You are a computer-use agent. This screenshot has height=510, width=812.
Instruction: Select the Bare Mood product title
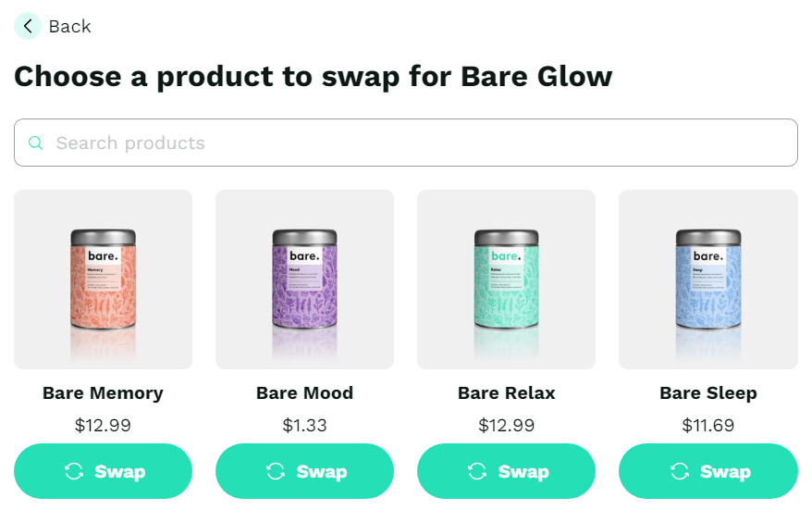[304, 392]
